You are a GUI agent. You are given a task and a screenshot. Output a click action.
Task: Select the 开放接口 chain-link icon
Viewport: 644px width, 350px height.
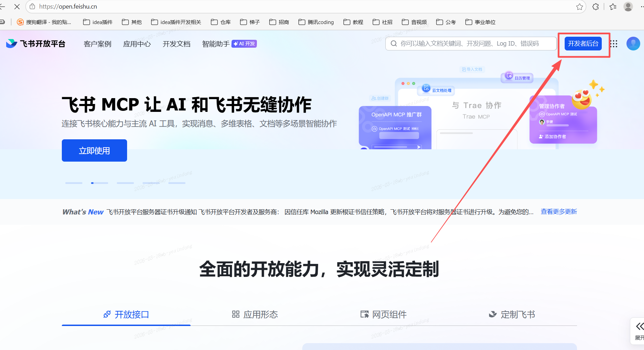(x=107, y=314)
